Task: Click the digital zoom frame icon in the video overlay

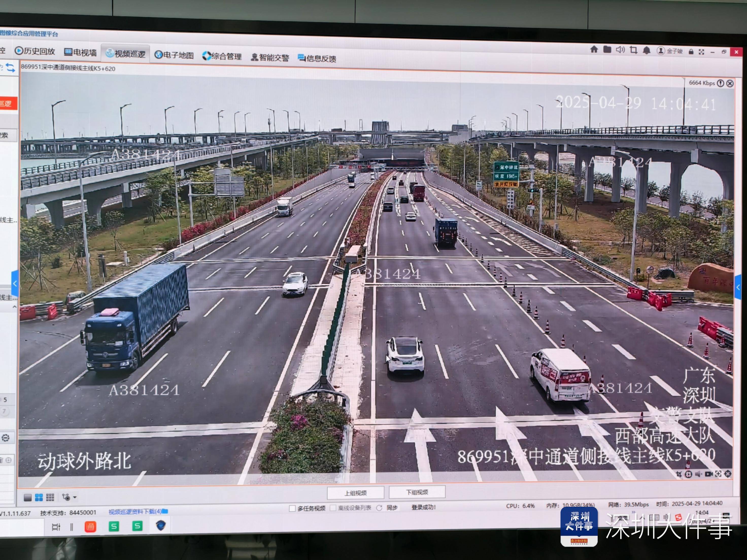Action: coord(718,474)
